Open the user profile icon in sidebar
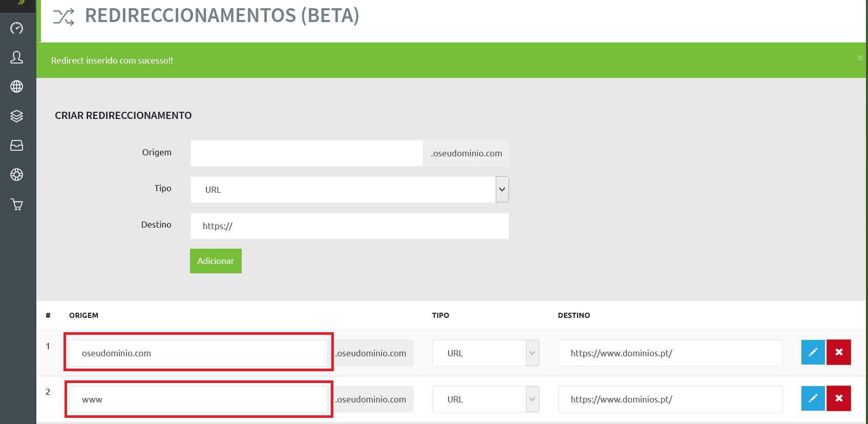The image size is (868, 424). point(17,57)
